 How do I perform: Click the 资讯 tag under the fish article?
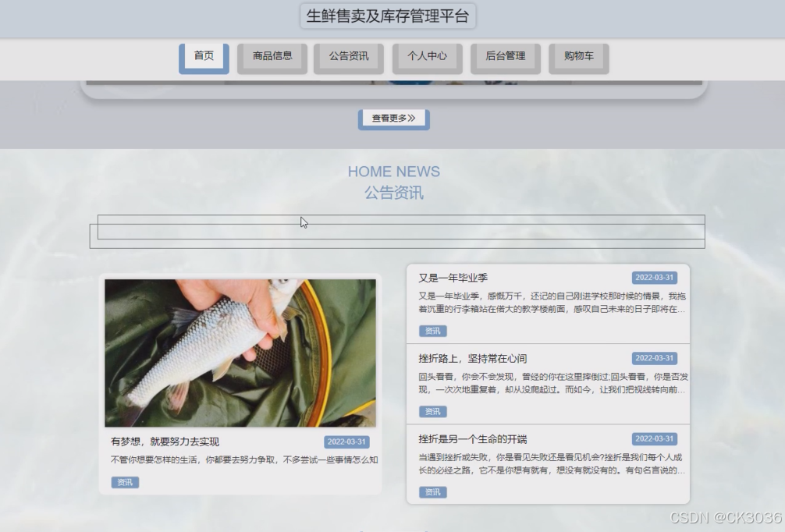click(x=123, y=482)
